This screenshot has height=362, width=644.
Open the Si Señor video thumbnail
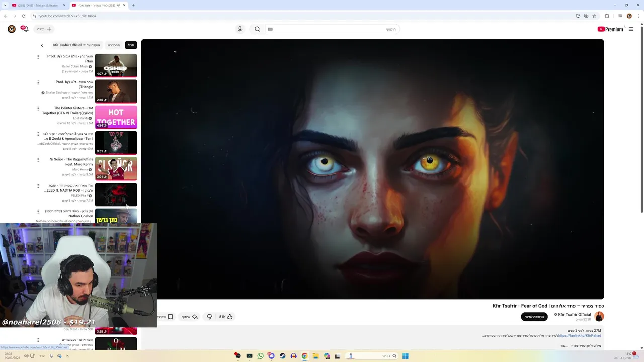116,168
